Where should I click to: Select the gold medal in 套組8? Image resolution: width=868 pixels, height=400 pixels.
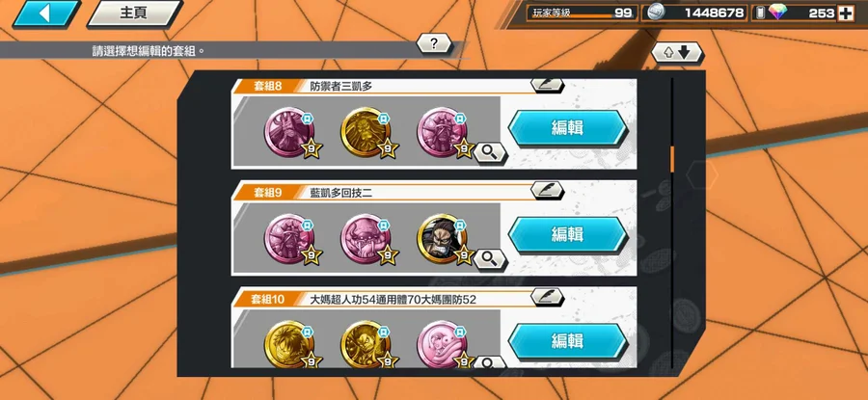coord(366,133)
